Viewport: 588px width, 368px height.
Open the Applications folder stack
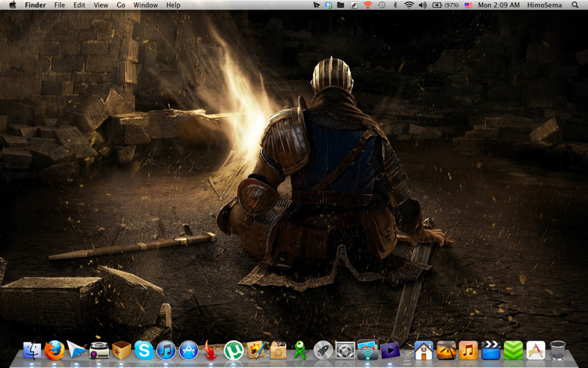point(536,350)
